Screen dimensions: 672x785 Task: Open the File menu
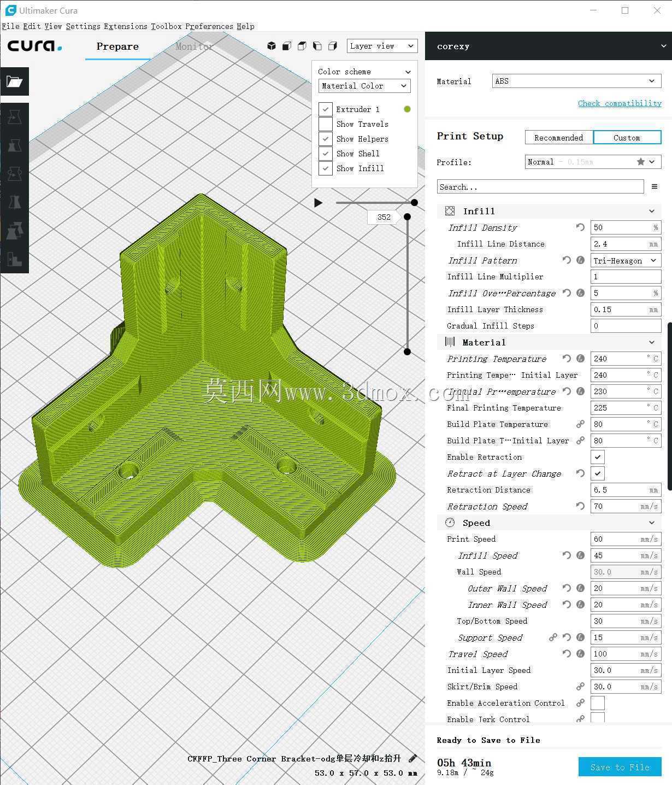[11, 26]
